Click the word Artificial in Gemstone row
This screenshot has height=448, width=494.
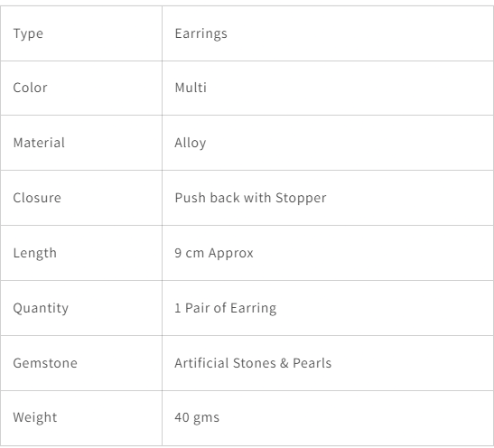coord(201,363)
